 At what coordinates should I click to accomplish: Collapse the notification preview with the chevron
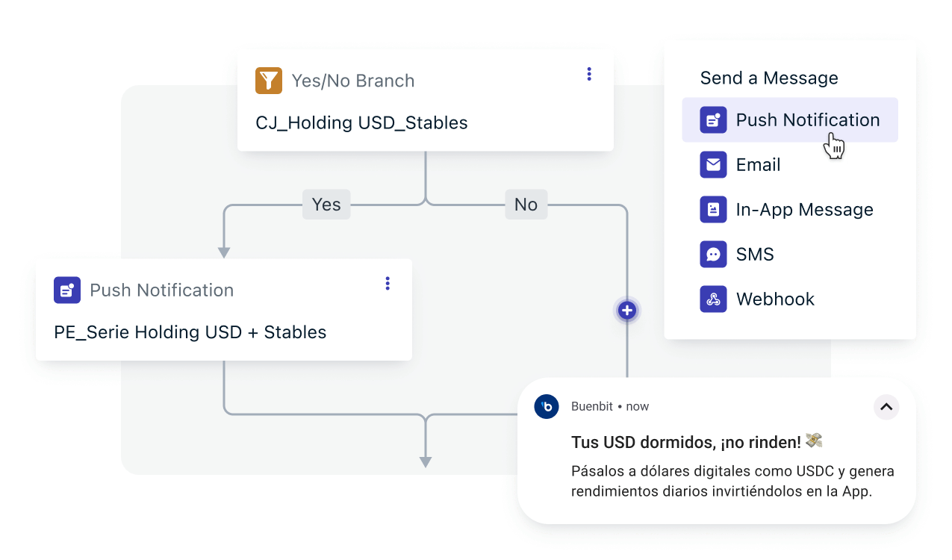click(886, 407)
